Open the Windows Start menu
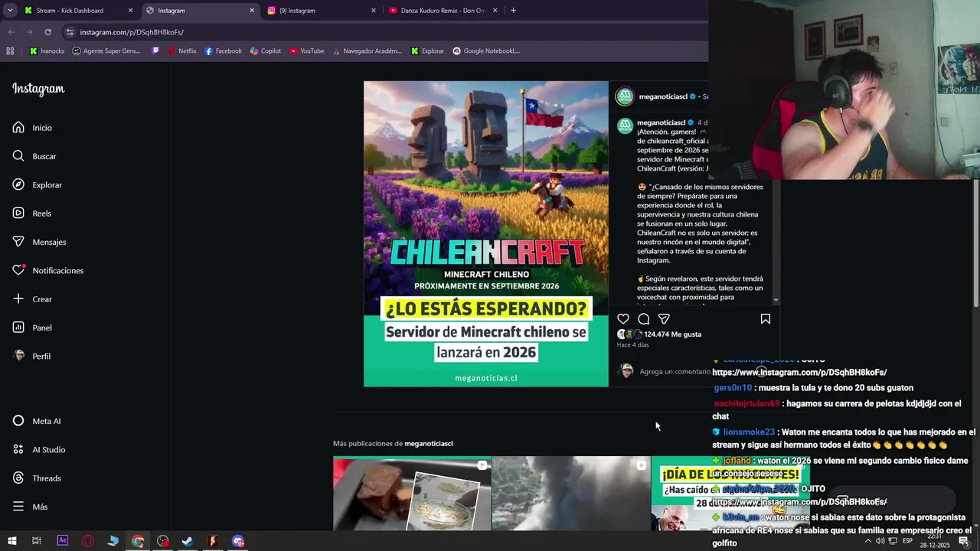The image size is (980, 551). pyautogui.click(x=12, y=541)
